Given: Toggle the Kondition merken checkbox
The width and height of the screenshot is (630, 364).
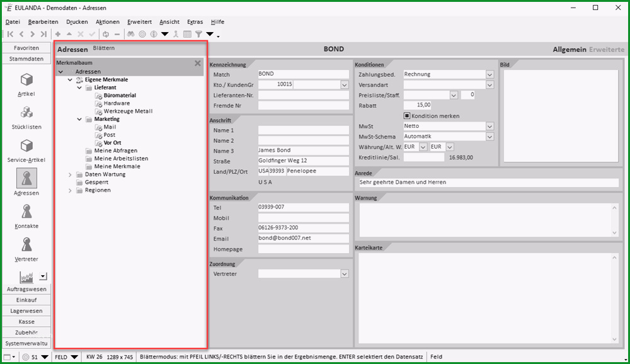Looking at the screenshot, I should tap(407, 116).
